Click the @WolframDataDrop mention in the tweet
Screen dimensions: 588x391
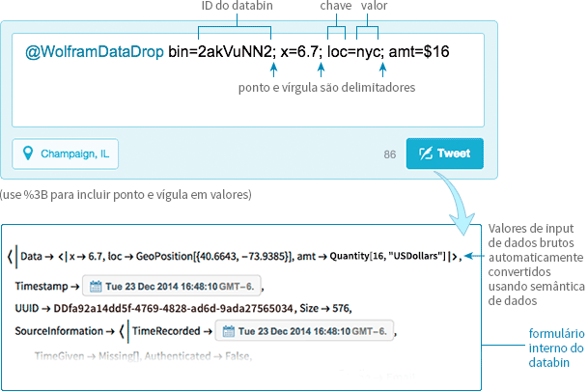click(94, 52)
